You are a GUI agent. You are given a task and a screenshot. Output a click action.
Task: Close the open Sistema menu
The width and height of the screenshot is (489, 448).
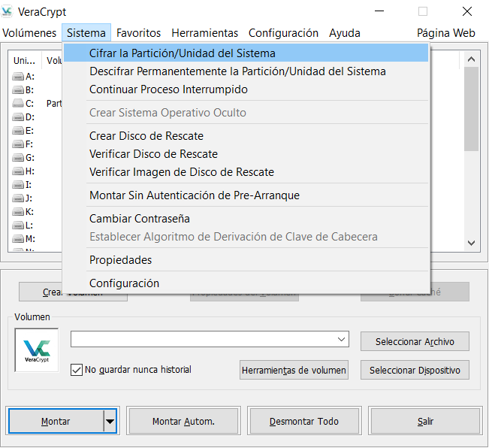click(x=86, y=33)
